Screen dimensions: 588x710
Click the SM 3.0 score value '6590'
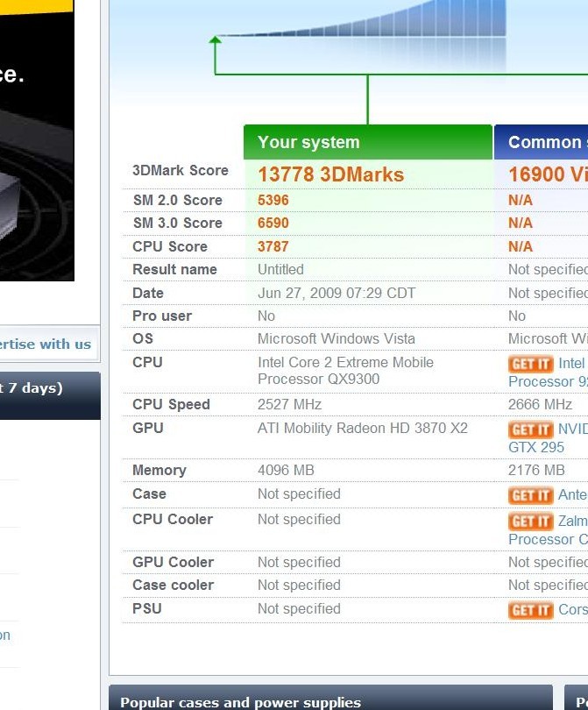(273, 224)
